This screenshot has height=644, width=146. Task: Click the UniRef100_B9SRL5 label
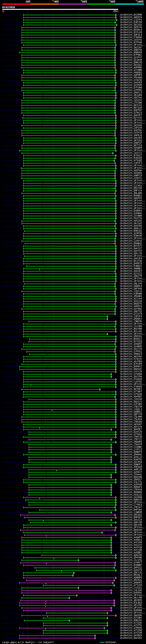pyautogui.click(x=131, y=30)
